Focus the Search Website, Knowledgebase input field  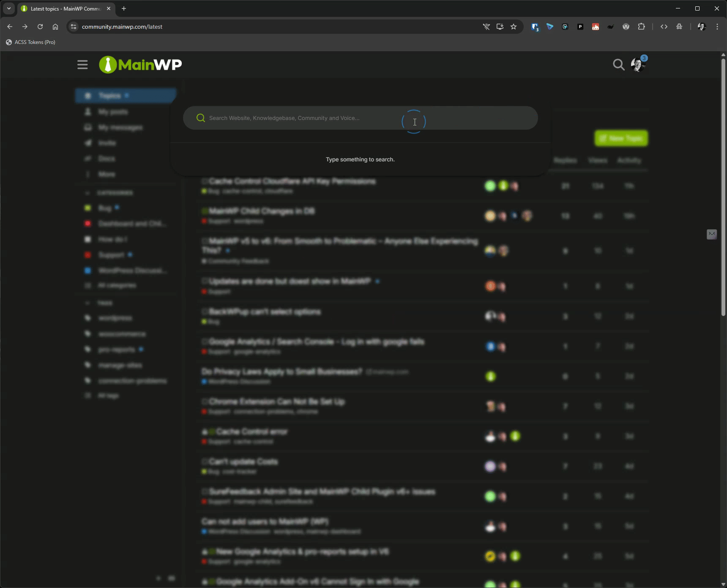(x=296, y=118)
